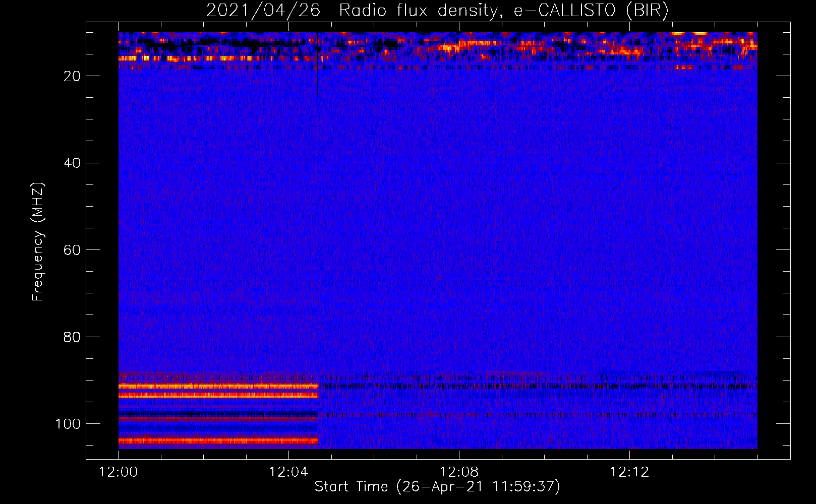Click the 12:12 time tick label
Viewport: 816px width, 504px height.
tap(629, 472)
